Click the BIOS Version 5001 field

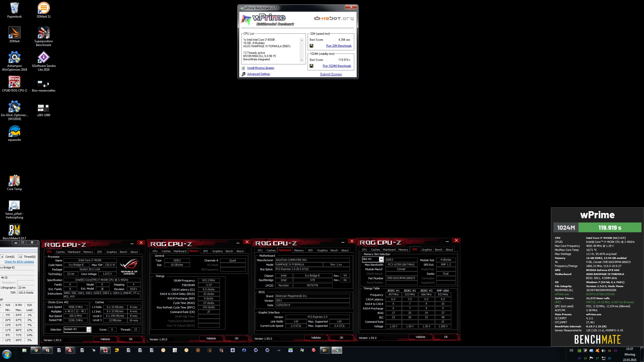[312, 300]
